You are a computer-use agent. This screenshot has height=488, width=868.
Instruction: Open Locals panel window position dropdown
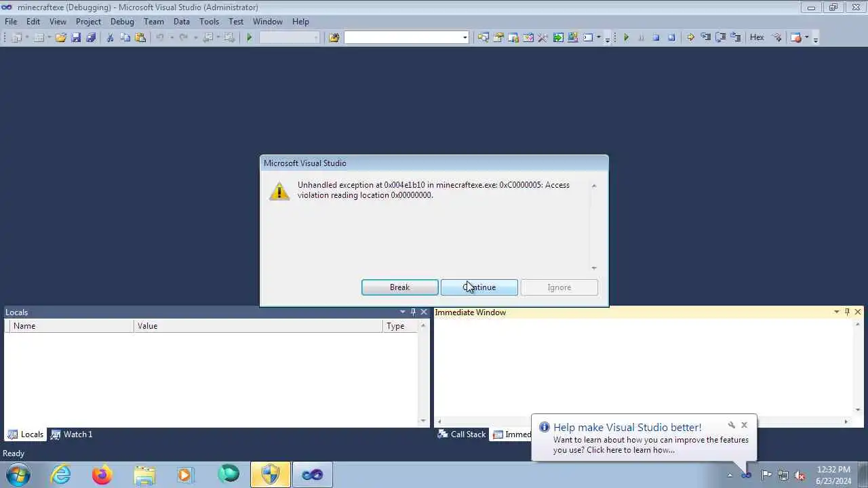(403, 312)
